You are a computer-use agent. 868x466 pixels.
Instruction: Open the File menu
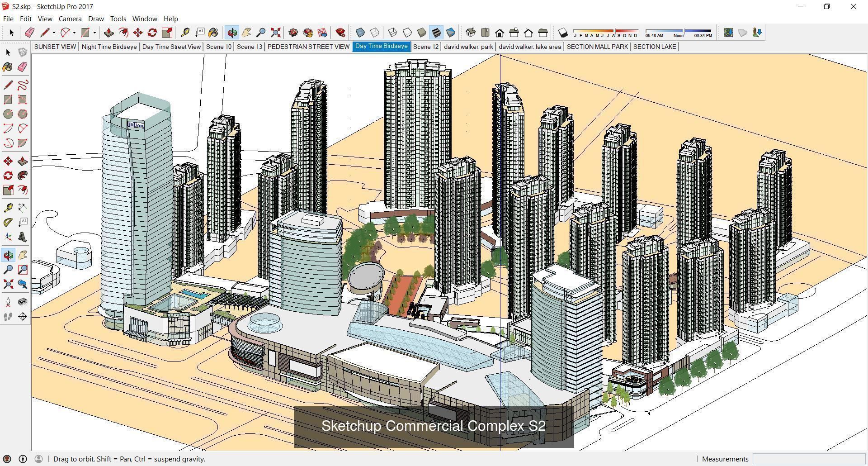click(x=8, y=19)
